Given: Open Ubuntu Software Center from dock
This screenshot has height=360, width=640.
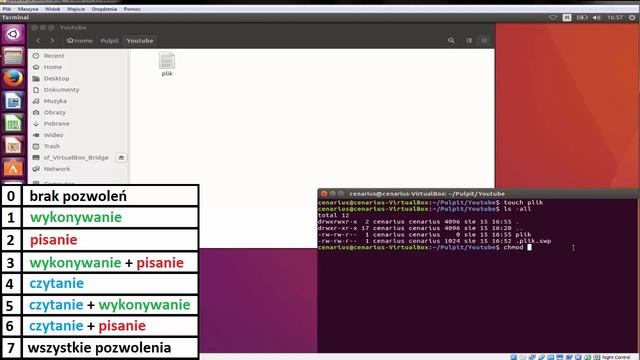Looking at the screenshot, I should (x=13, y=167).
